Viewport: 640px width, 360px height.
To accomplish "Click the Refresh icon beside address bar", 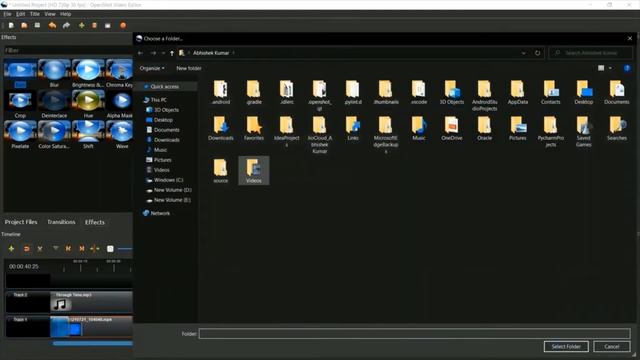I will [537, 53].
